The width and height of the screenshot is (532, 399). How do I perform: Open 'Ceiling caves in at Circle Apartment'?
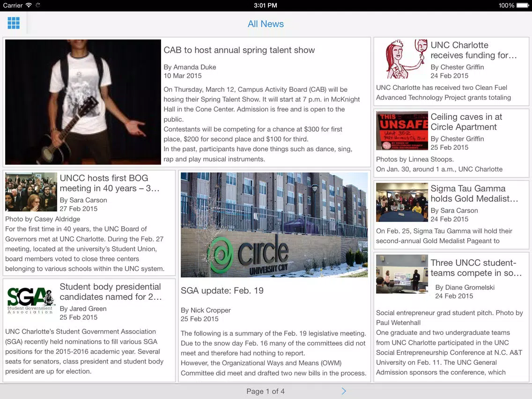point(466,122)
